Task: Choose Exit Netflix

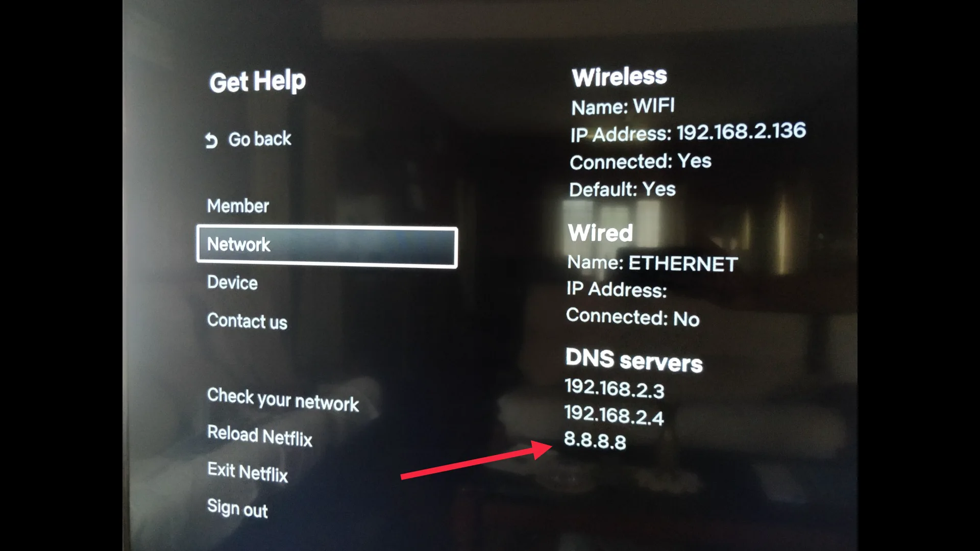Action: (x=248, y=472)
